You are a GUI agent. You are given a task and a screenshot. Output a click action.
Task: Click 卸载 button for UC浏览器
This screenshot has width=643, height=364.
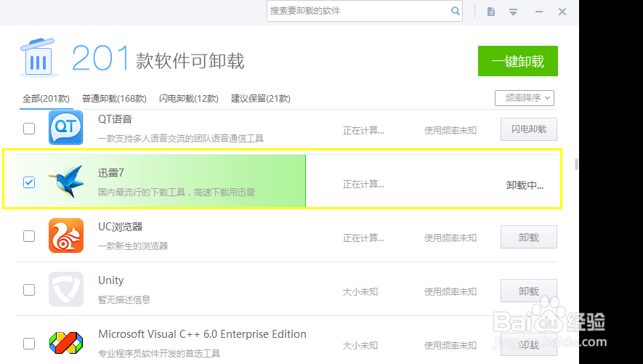point(529,237)
